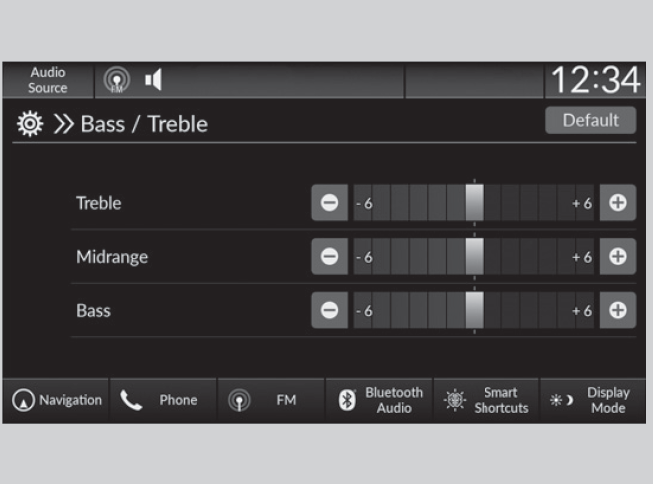Reset sound settings with Default button
Image resolution: width=653 pixels, height=484 pixels.
click(x=590, y=120)
